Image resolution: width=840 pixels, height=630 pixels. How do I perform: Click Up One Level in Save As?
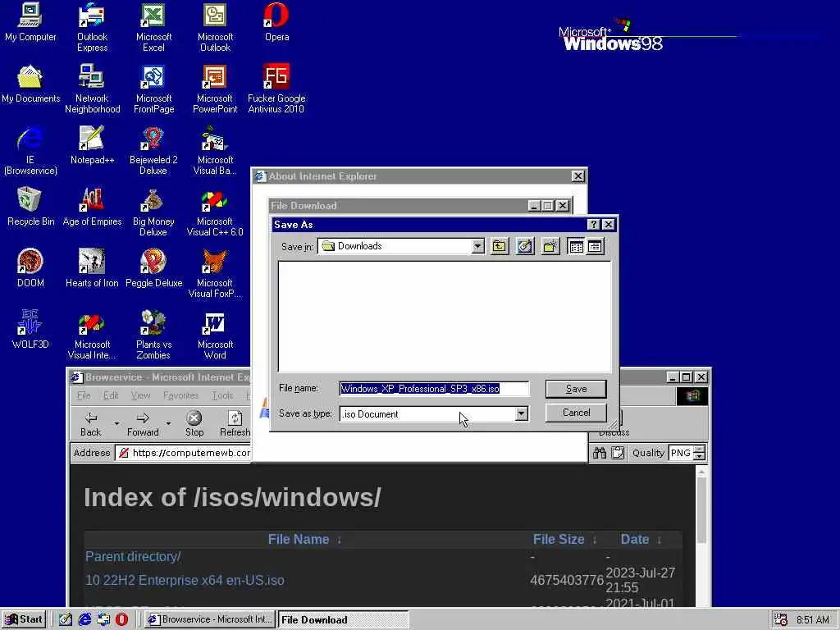(x=500, y=246)
